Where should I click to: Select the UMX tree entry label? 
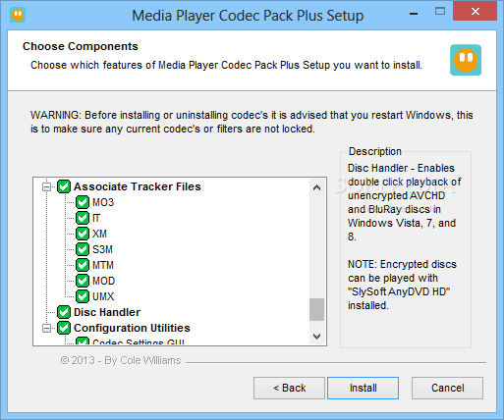103,296
